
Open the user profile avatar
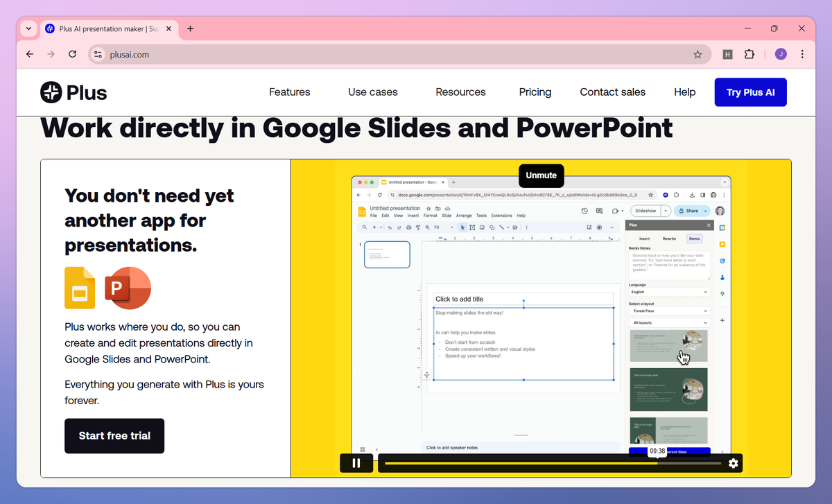click(781, 54)
